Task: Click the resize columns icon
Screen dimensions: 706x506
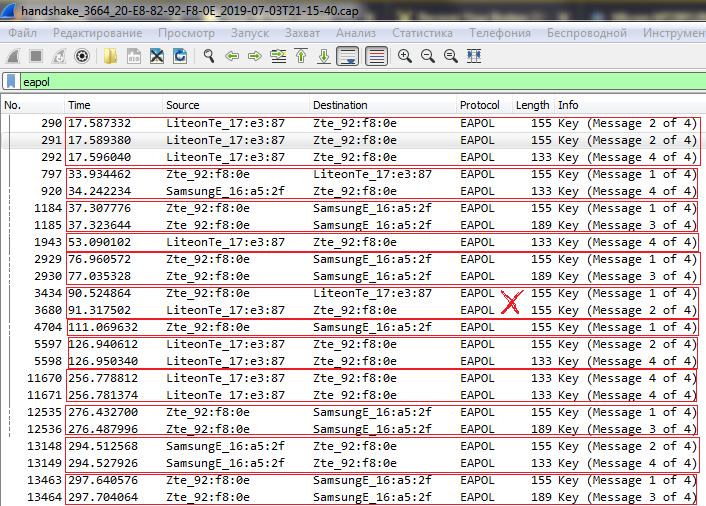Action: pyautogui.click(x=474, y=56)
